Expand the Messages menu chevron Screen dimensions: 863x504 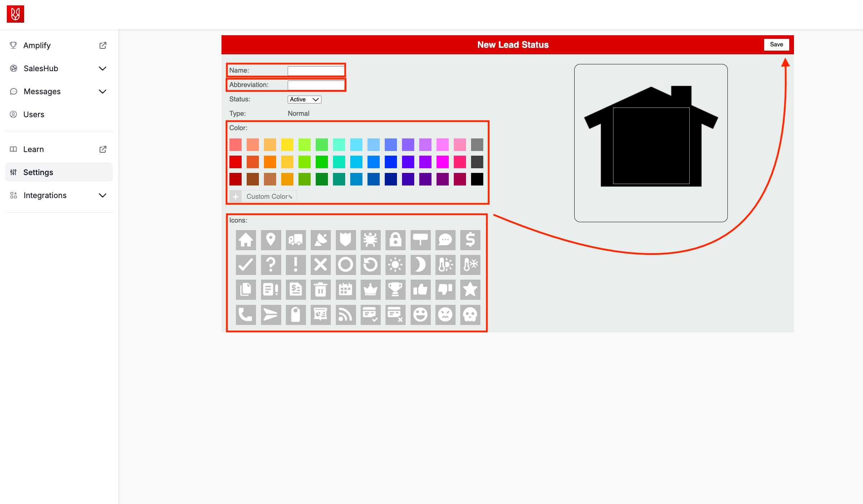pyautogui.click(x=102, y=92)
